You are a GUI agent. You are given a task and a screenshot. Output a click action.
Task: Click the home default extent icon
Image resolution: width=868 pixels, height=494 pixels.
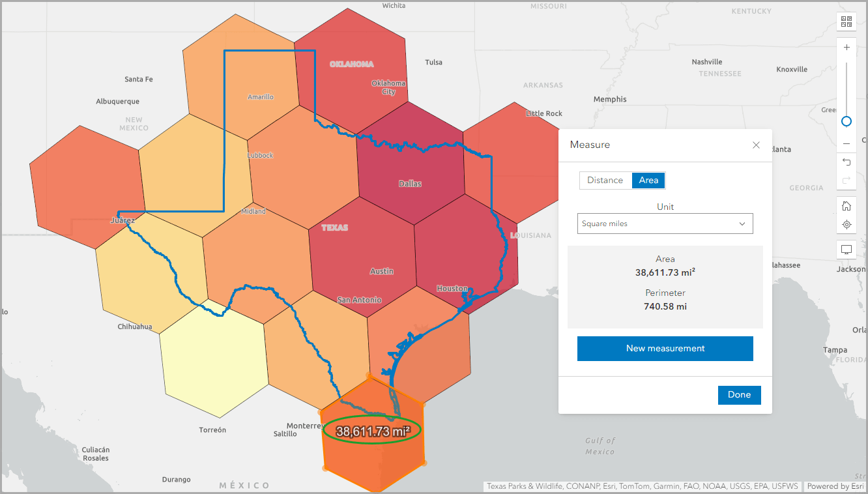(x=846, y=205)
